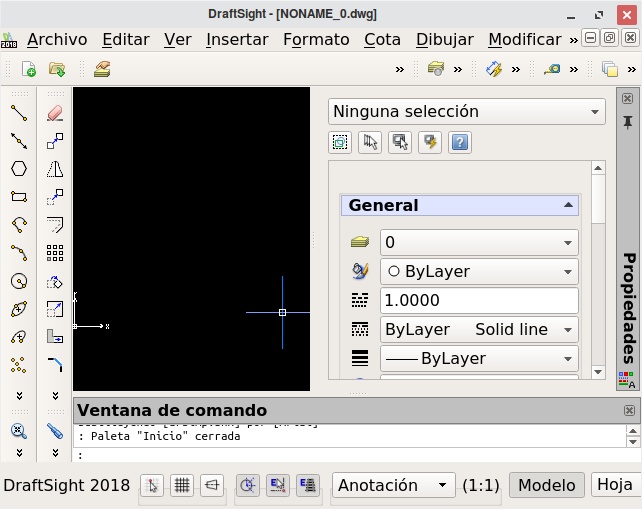Select the Scale tool icon
This screenshot has height=509, width=642.
click(55, 309)
